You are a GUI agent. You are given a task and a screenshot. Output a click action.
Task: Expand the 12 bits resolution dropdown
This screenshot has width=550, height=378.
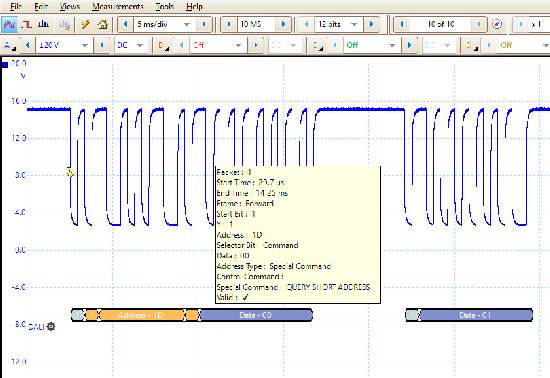[x=354, y=25]
